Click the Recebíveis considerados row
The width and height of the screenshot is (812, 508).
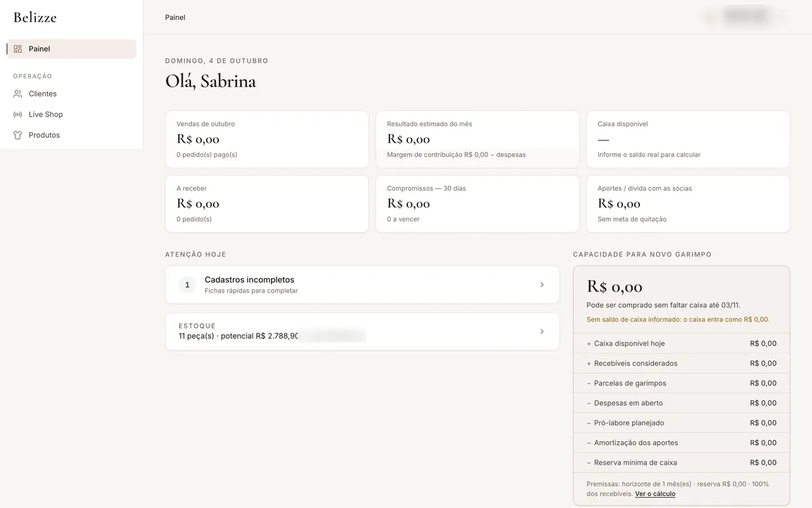(681, 363)
